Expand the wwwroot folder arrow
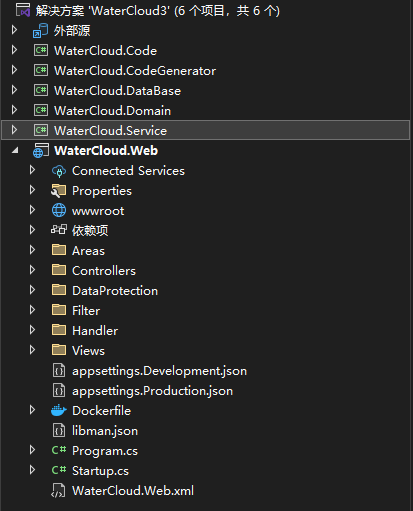The height and width of the screenshot is (511, 413). click(x=32, y=210)
